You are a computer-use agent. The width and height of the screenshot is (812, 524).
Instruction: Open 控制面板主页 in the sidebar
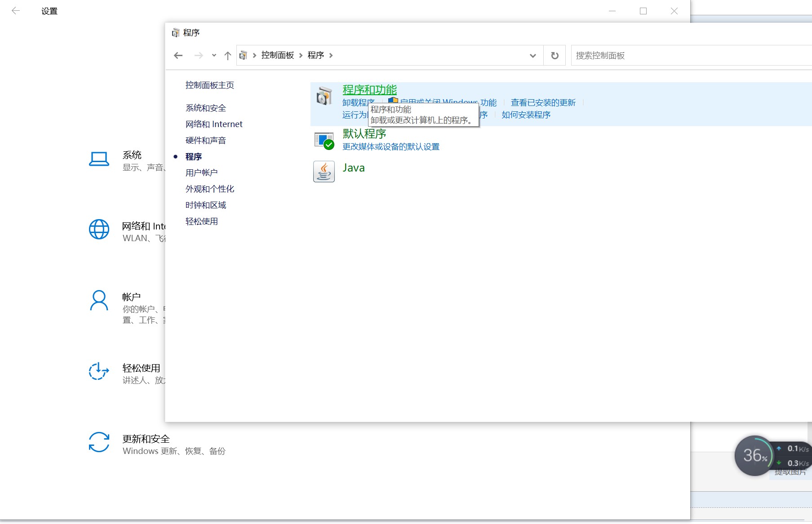pyautogui.click(x=210, y=85)
